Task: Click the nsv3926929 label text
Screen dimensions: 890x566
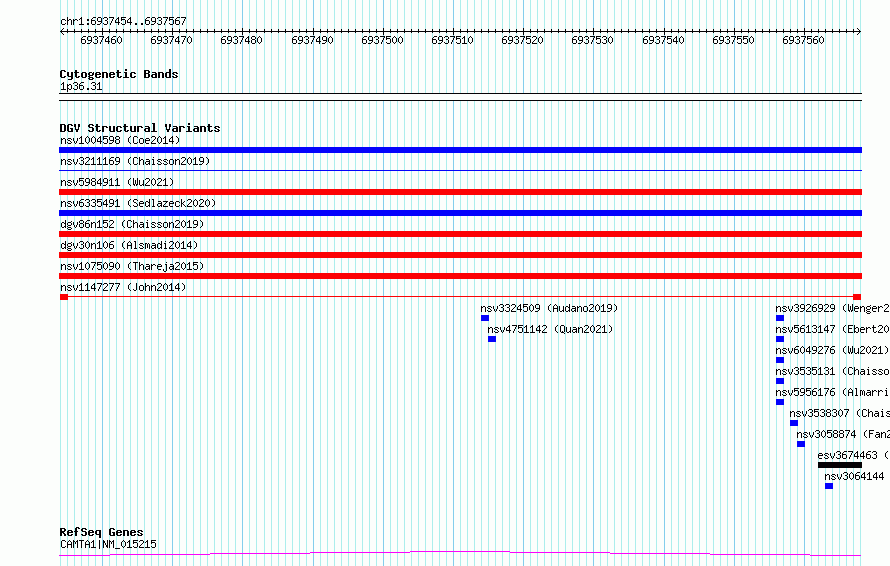Action: [x=832, y=308]
